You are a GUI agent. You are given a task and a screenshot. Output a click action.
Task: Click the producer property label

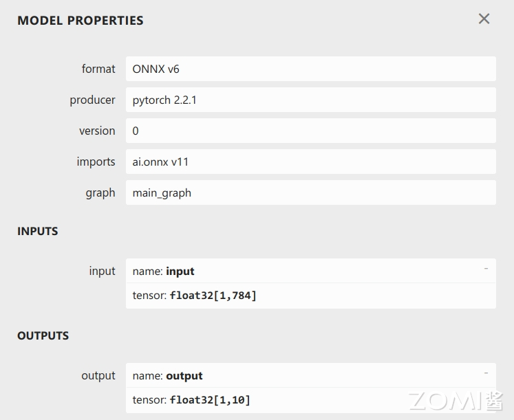(92, 100)
